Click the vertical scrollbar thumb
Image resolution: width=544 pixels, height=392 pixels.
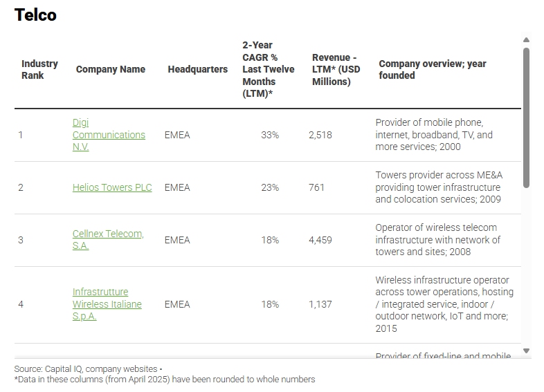tap(526, 118)
